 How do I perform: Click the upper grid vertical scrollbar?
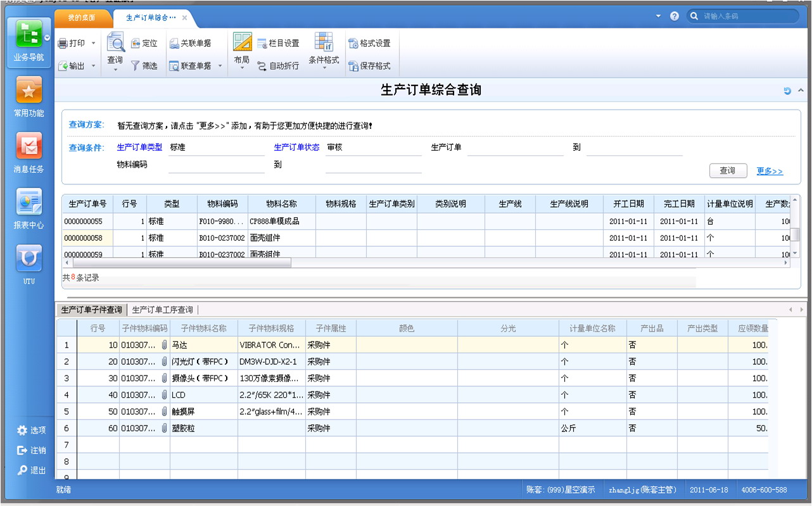(795, 234)
